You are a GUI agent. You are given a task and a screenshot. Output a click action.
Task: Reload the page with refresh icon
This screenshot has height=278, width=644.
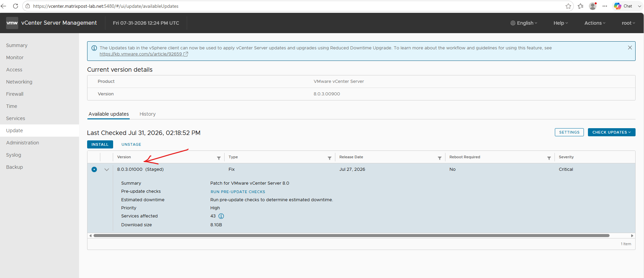pyautogui.click(x=16, y=6)
